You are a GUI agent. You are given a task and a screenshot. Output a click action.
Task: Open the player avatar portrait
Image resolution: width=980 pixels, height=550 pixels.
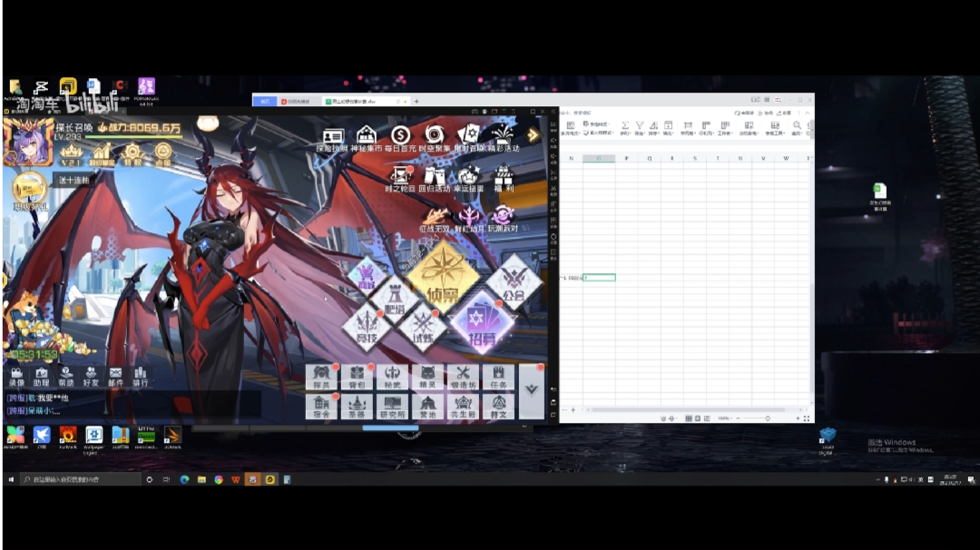click(x=27, y=142)
